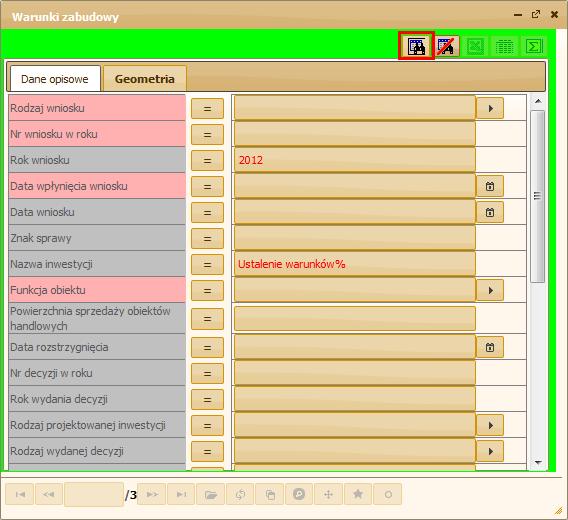This screenshot has height=520, width=568.
Task: Click the vertical scrollbar thumb of form
Action: click(x=537, y=196)
